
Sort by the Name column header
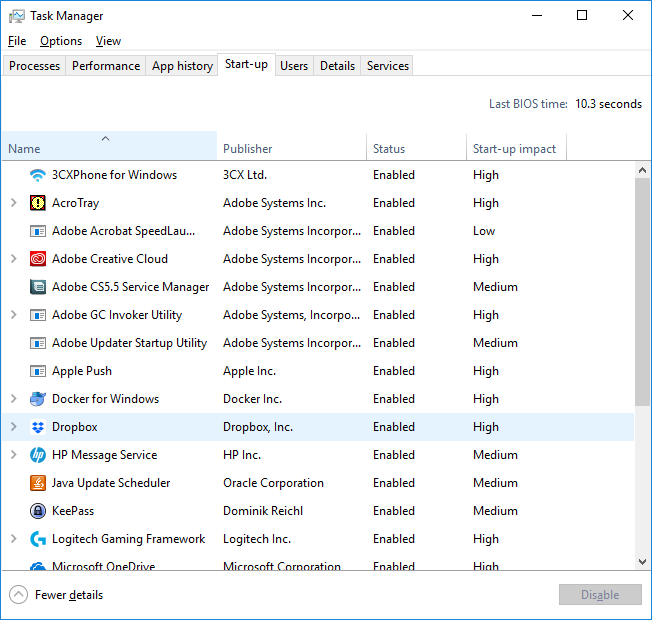tap(109, 146)
